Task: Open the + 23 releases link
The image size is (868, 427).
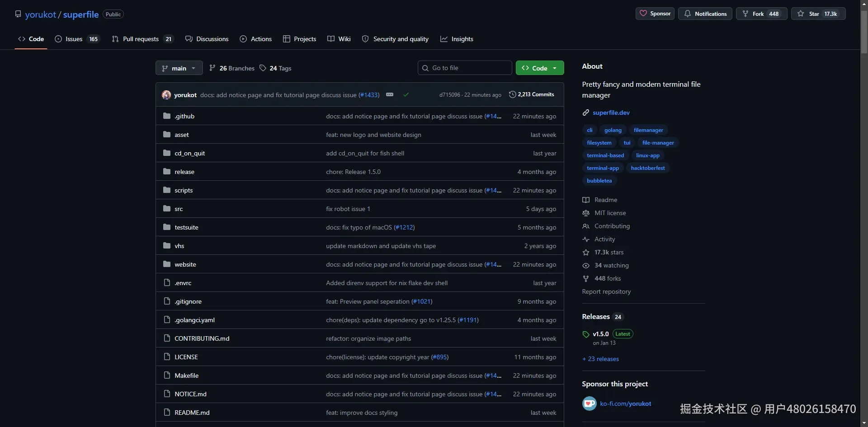Action: (x=601, y=359)
